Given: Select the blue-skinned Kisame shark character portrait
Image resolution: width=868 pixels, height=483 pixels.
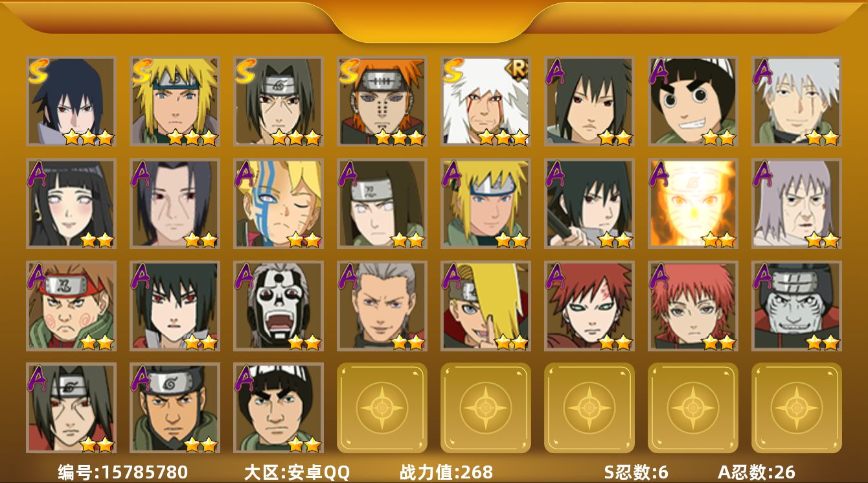Looking at the screenshot, I should click(x=797, y=306).
